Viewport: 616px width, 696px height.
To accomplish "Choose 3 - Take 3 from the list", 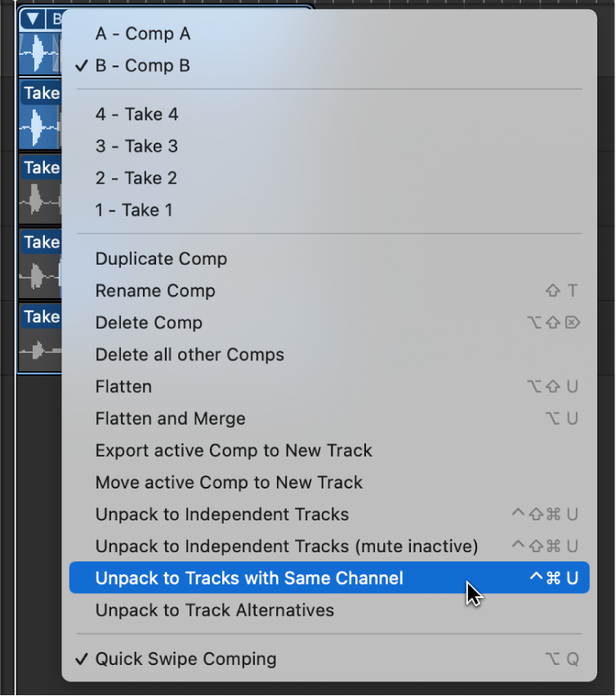I will 133,145.
